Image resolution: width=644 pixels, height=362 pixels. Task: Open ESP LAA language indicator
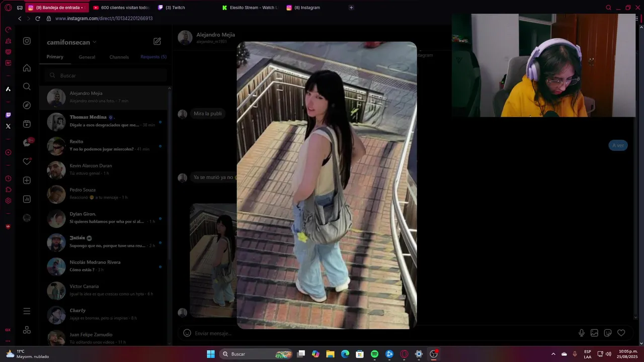click(x=588, y=354)
